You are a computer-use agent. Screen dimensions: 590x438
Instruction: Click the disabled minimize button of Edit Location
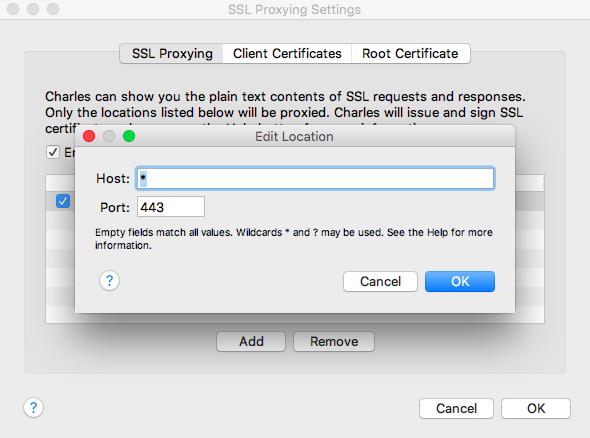(109, 136)
